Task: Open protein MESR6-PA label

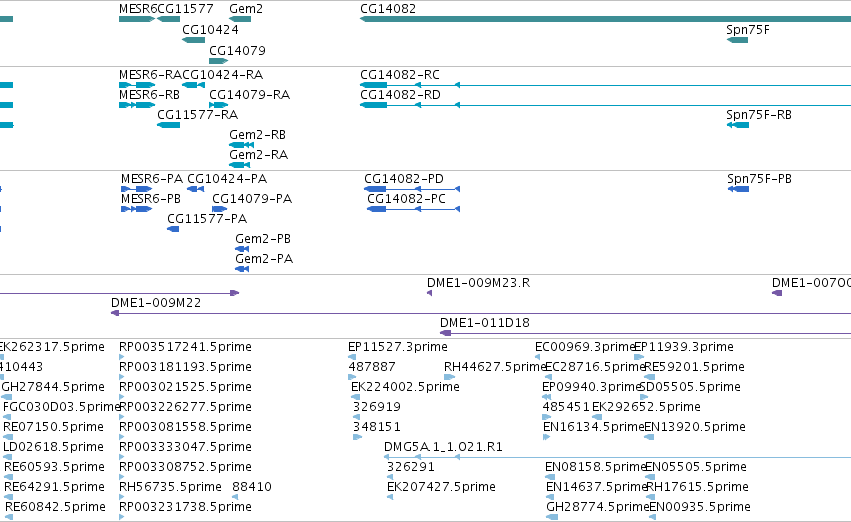Action: pyautogui.click(x=152, y=179)
